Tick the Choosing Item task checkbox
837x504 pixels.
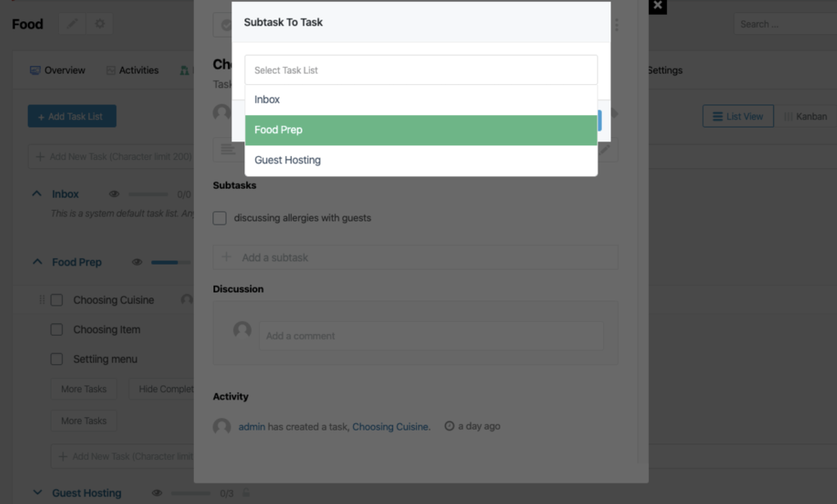(56, 329)
